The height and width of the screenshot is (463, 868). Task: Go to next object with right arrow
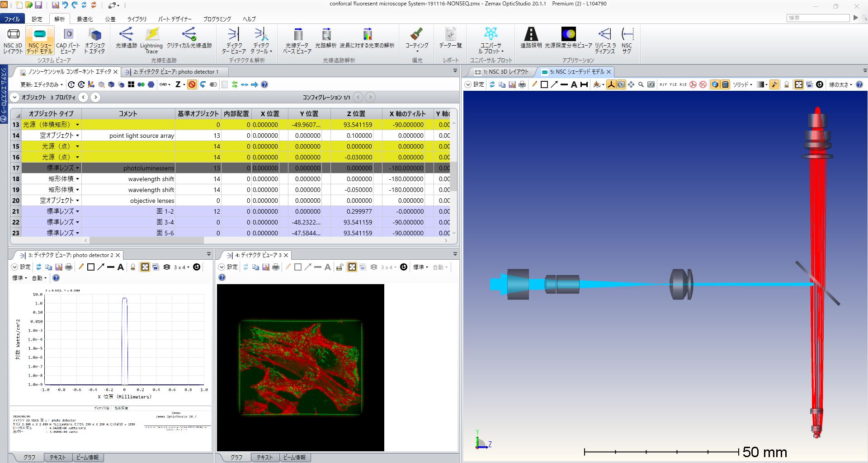point(95,97)
